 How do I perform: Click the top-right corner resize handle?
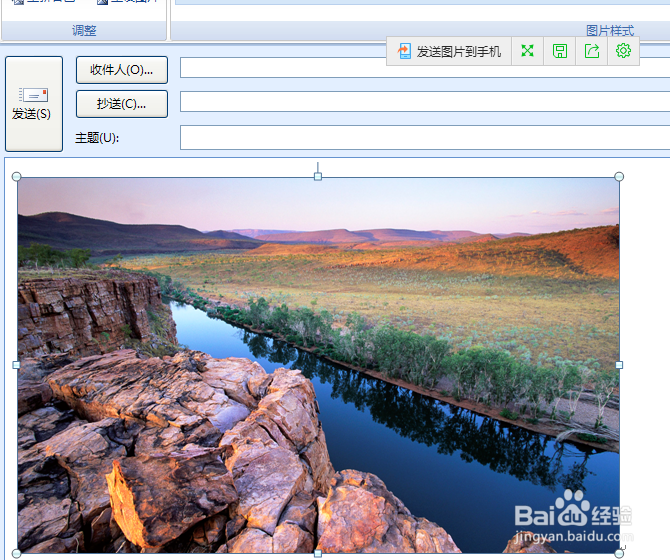coord(619,176)
